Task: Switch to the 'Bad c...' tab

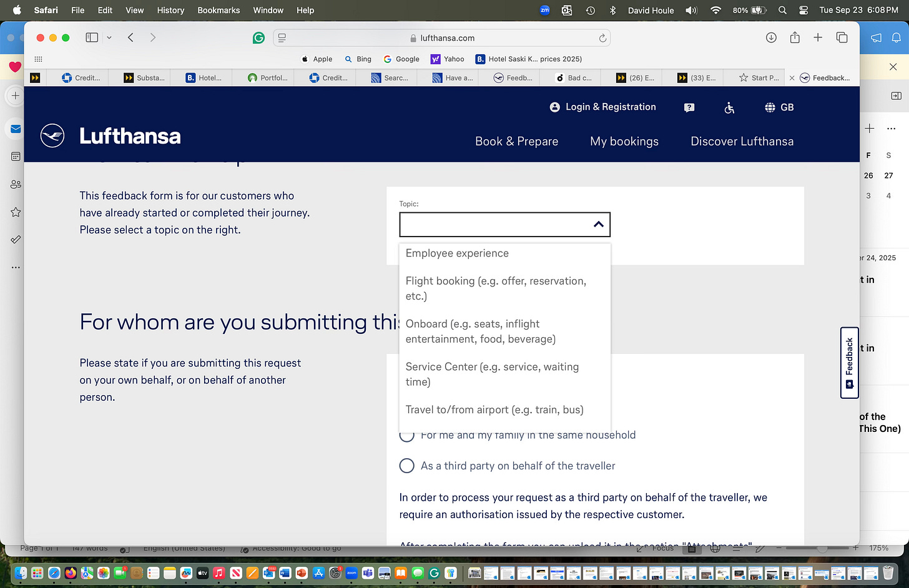Action: [x=574, y=78]
